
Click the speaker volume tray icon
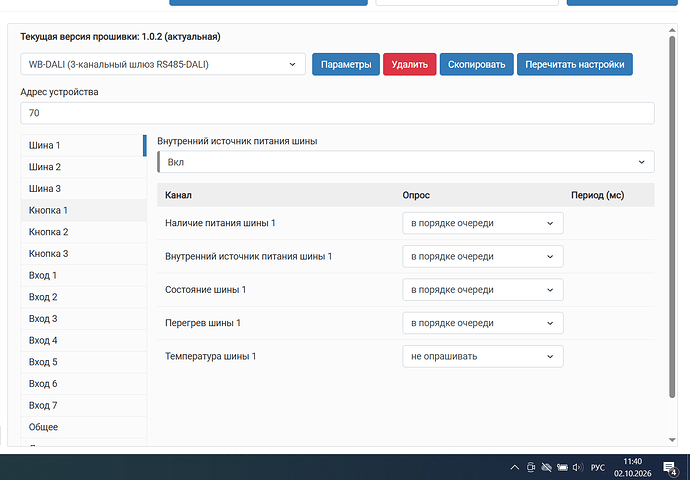tap(578, 467)
